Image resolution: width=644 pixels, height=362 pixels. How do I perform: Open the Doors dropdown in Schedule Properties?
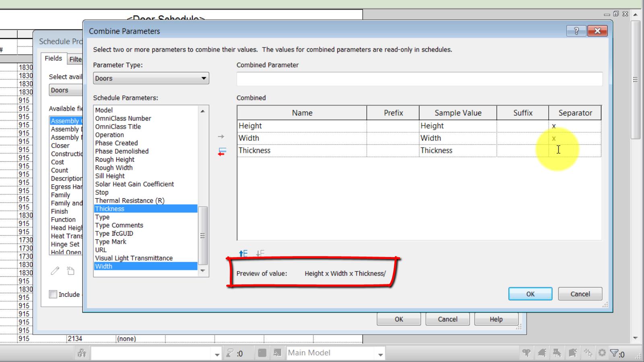pyautogui.click(x=66, y=90)
